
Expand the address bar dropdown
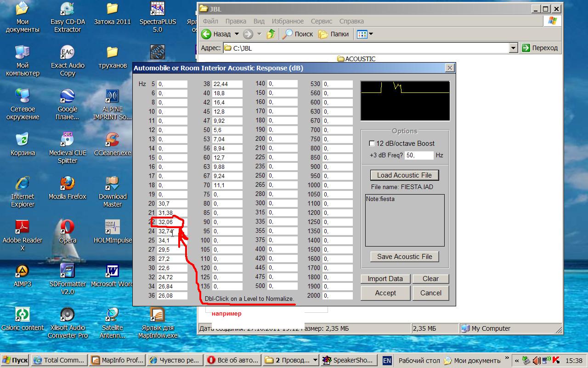pos(514,48)
